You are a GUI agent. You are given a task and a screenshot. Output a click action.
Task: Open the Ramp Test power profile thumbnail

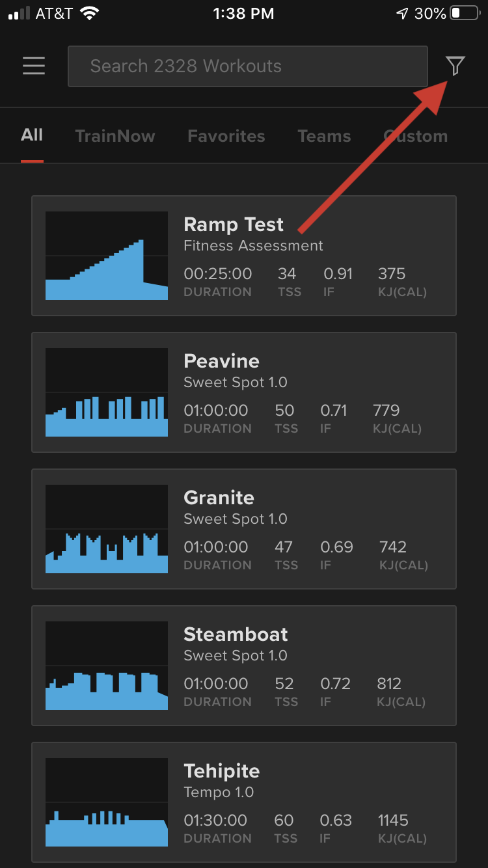pyautogui.click(x=107, y=256)
